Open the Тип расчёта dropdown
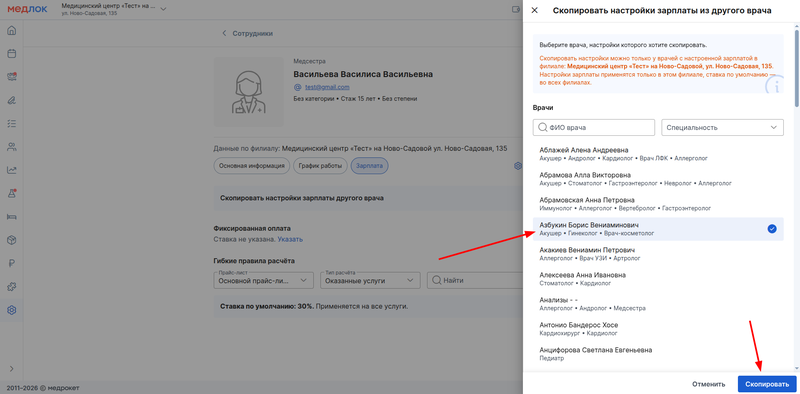800x394 pixels. (370, 280)
